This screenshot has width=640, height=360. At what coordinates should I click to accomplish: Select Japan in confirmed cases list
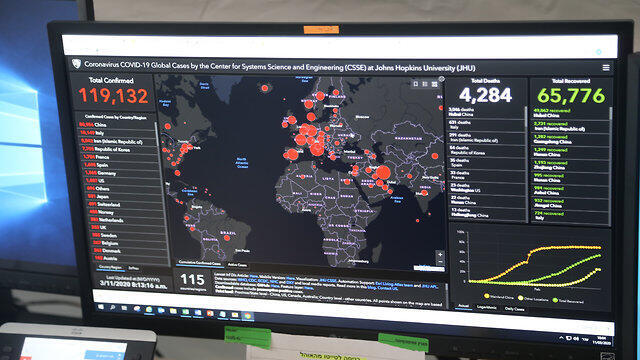pyautogui.click(x=123, y=196)
